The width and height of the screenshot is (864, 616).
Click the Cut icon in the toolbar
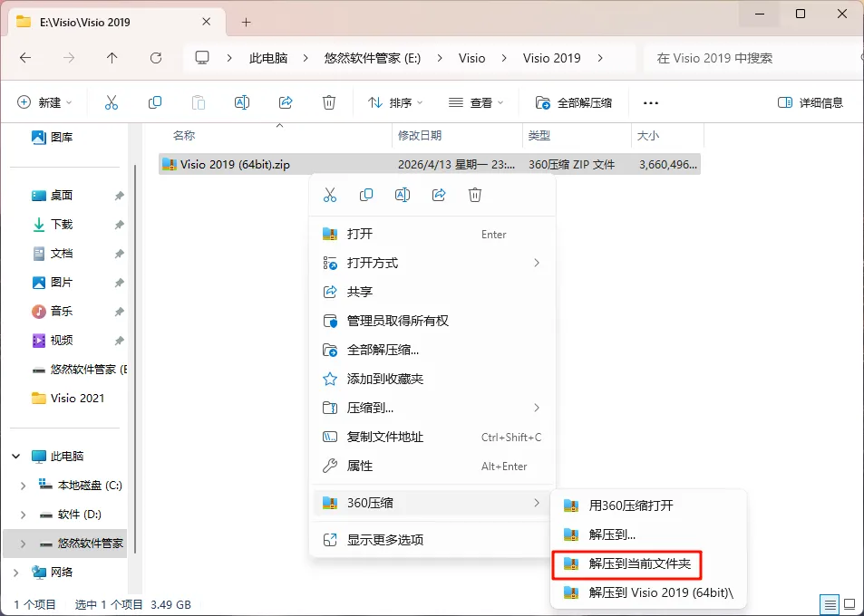tap(112, 102)
